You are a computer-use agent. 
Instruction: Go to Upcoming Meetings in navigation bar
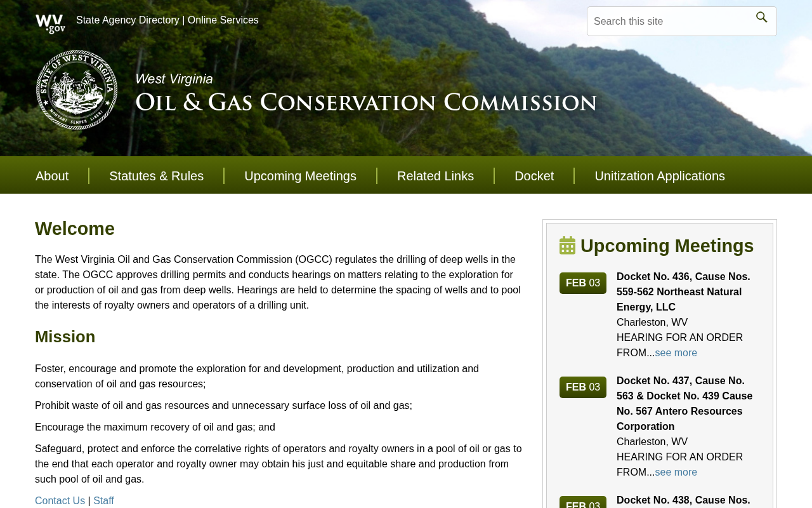[300, 176]
